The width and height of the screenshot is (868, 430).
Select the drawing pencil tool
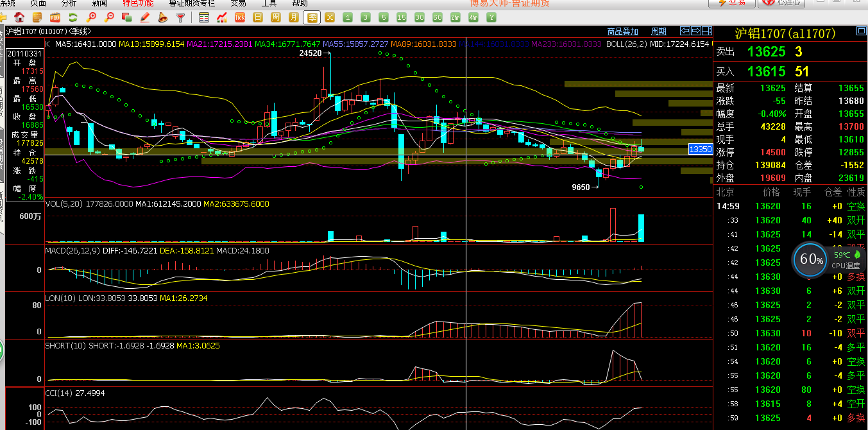tap(144, 17)
